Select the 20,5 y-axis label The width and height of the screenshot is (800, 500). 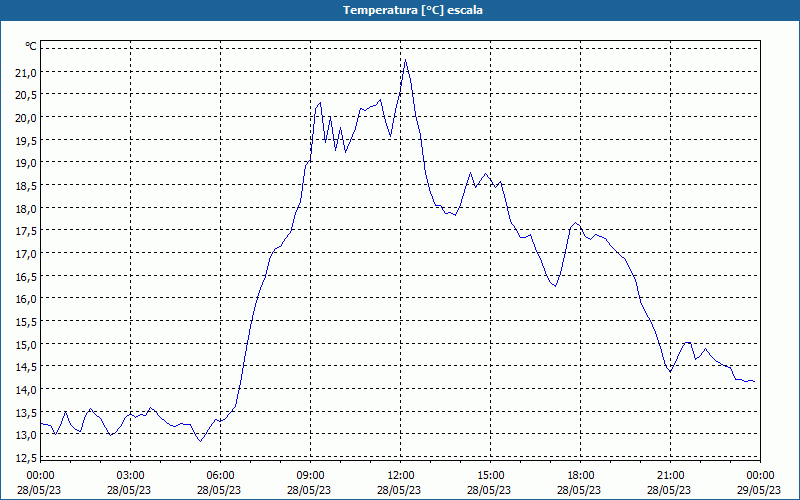pyautogui.click(x=27, y=95)
